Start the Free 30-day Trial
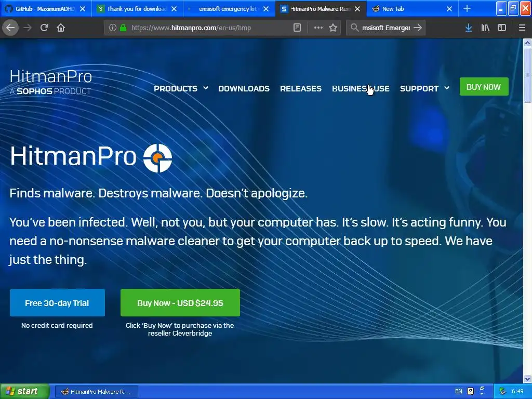 (57, 303)
